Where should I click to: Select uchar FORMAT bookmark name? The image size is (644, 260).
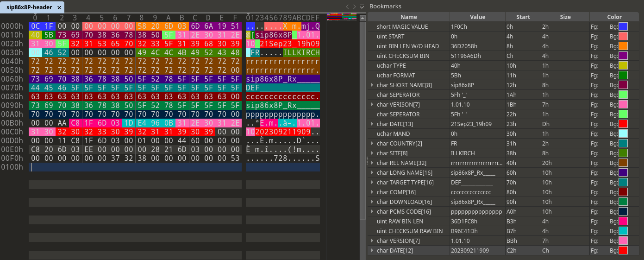(396, 75)
